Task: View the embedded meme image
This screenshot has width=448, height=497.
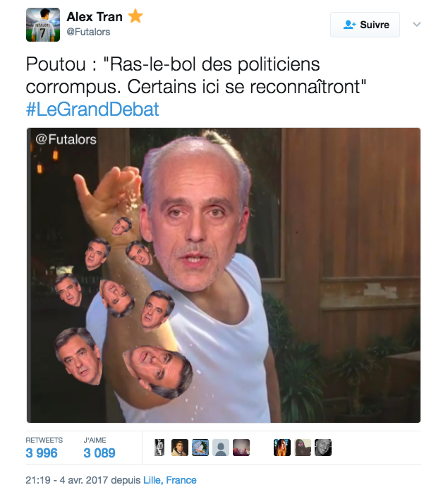Action: pos(224,275)
